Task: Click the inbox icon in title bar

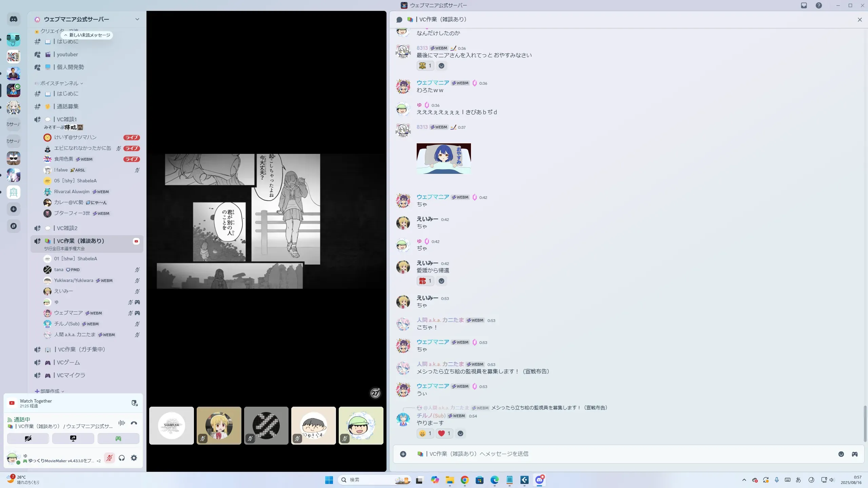Action: click(804, 5)
